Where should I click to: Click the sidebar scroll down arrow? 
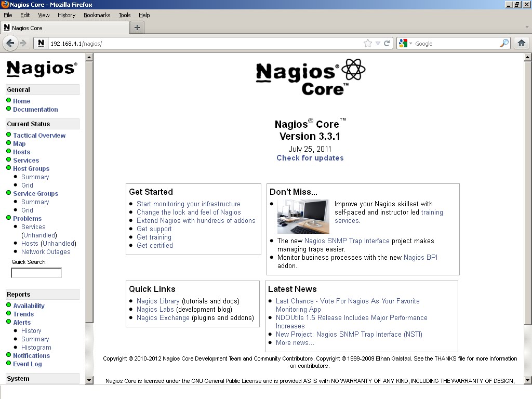[89, 380]
